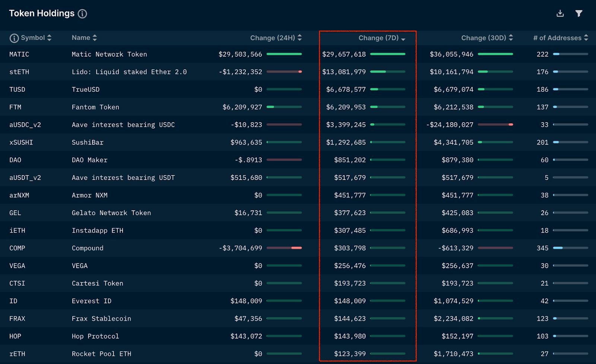596x364 pixels.
Task: Click the CTSI symbol
Action: pos(17,284)
